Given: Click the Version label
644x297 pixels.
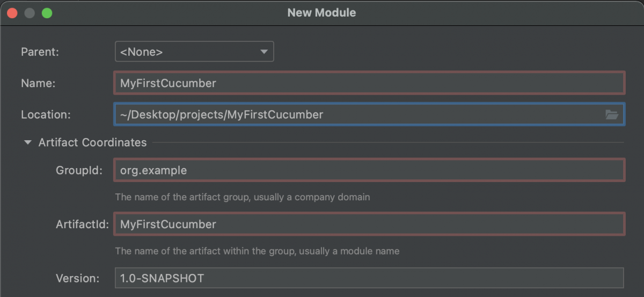Looking at the screenshot, I should pos(77,278).
